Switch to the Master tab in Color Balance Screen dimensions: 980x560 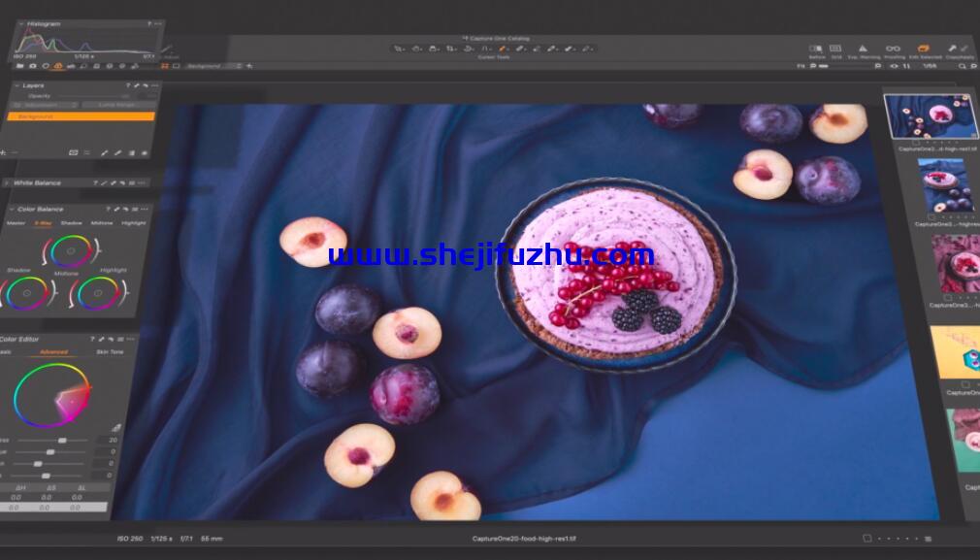click(16, 223)
